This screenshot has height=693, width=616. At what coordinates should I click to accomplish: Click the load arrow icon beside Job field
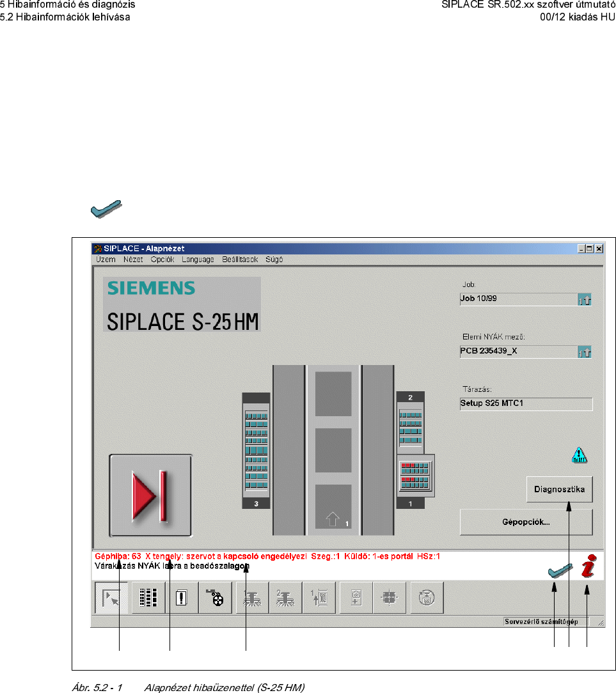tap(585, 300)
